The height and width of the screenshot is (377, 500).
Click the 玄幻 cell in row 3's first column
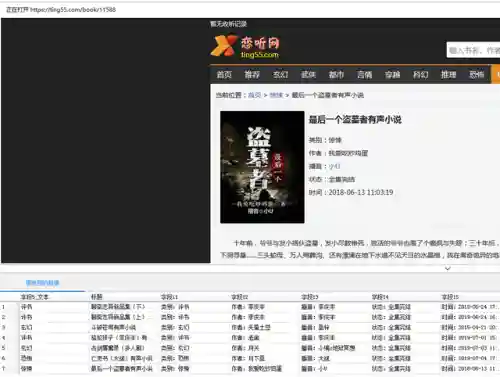[x=26, y=328]
